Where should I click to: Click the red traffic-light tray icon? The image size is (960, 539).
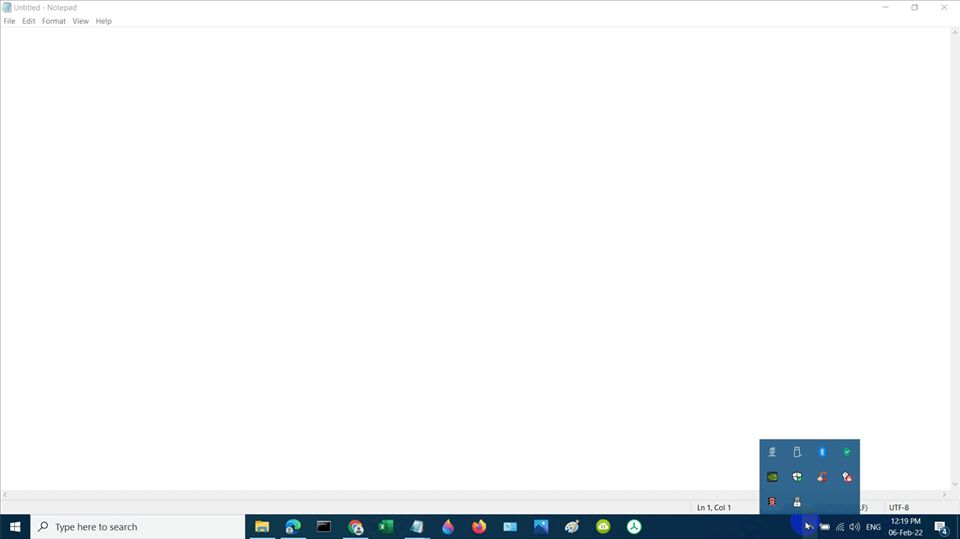772,502
